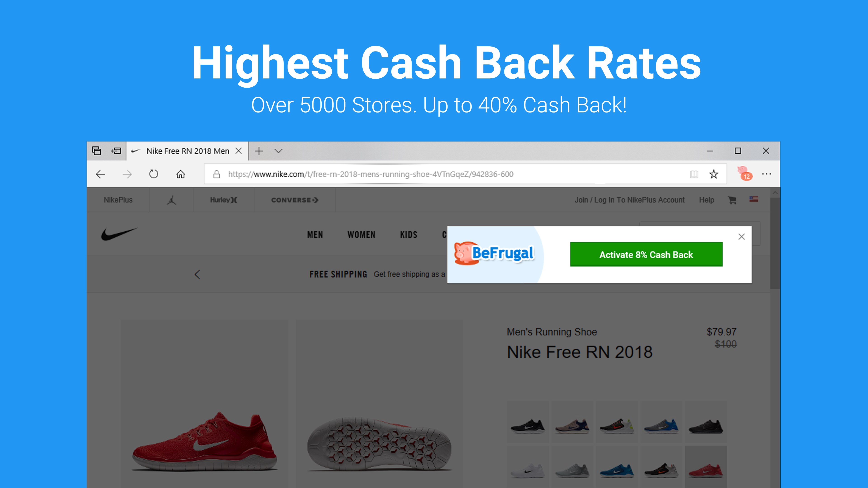Dismiss the BeFrugal cash back popup
The image size is (868, 488).
point(741,237)
